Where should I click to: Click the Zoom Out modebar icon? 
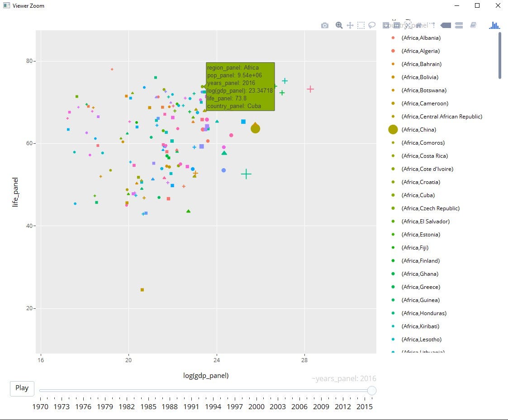point(396,25)
